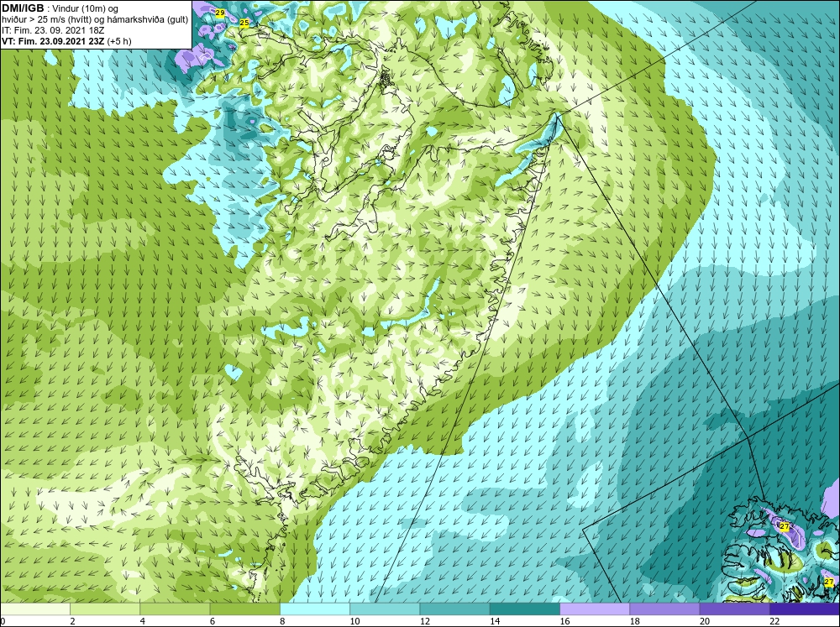The height and width of the screenshot is (627, 840).
Task: Click the legend scale value 16
Action: 564,621
